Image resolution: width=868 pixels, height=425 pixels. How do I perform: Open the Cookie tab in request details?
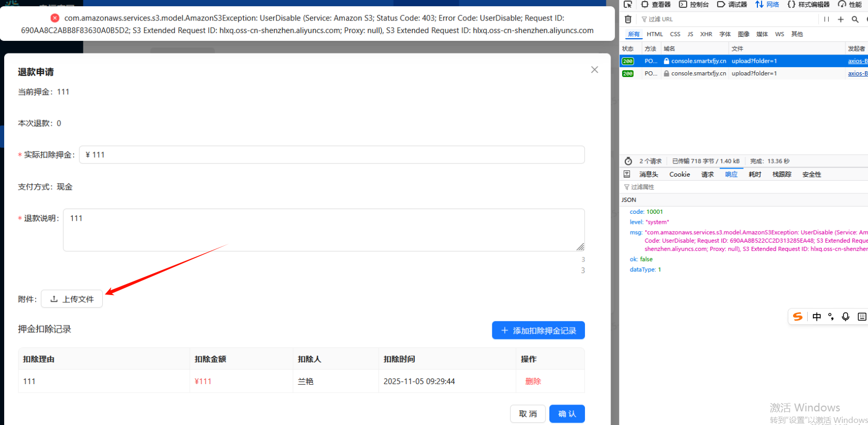[679, 175]
